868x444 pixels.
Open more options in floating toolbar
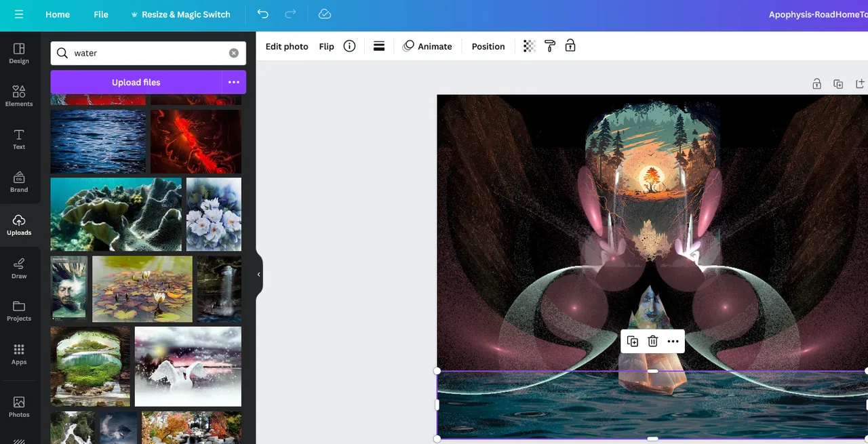pyautogui.click(x=673, y=341)
